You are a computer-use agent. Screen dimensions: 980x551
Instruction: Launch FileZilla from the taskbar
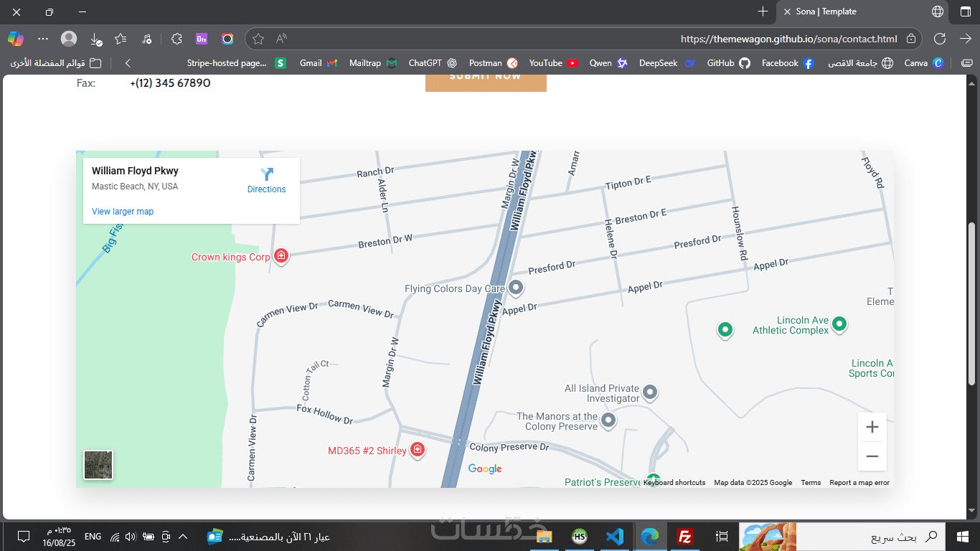(x=685, y=536)
